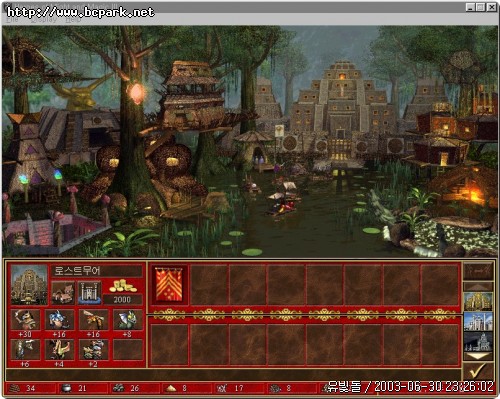Click the gems resource icon near 8
Screen dimensions: 500x399
275,388
